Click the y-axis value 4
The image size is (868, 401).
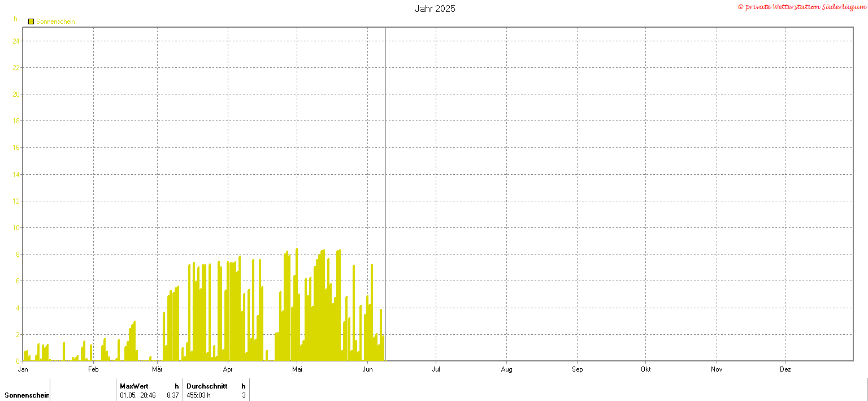pyautogui.click(x=18, y=308)
